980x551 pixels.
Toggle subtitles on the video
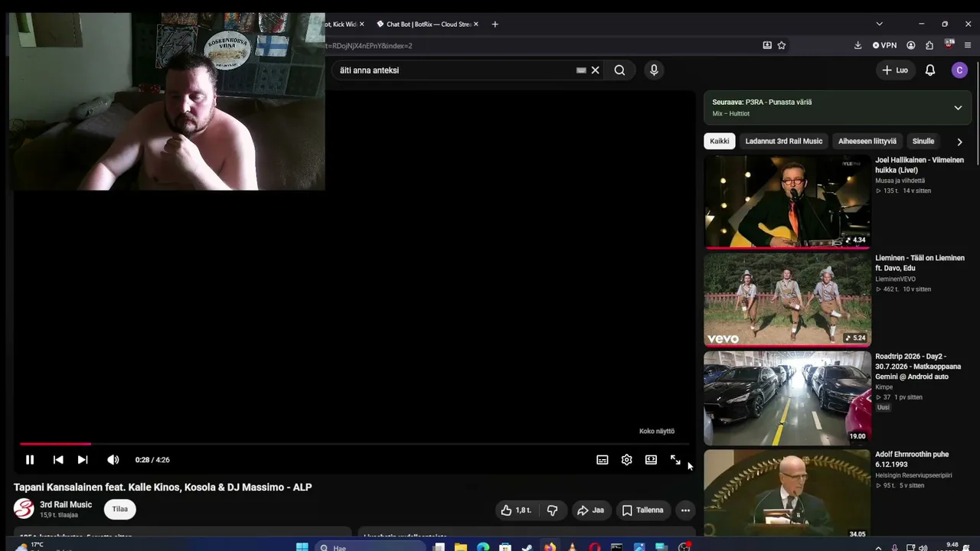[x=603, y=460]
